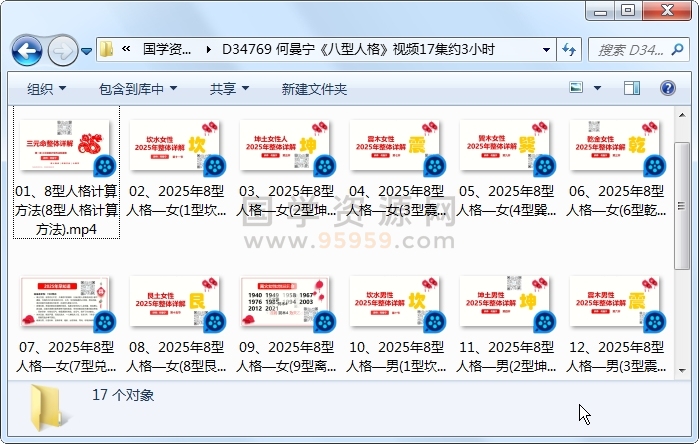Image resolution: width=699 pixels, height=444 pixels.
Task: Minimize the Explorer window
Action: pyautogui.click(x=600, y=11)
